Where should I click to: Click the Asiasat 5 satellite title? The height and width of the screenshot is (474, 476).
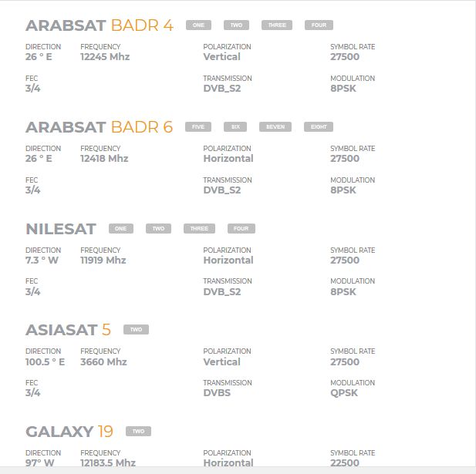tap(68, 330)
